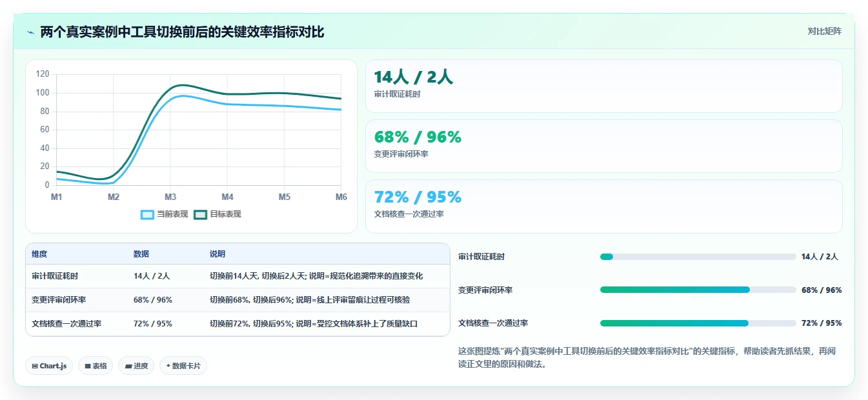Click the 说明 column header
Viewport: 868px width, 400px height.
tap(217, 254)
